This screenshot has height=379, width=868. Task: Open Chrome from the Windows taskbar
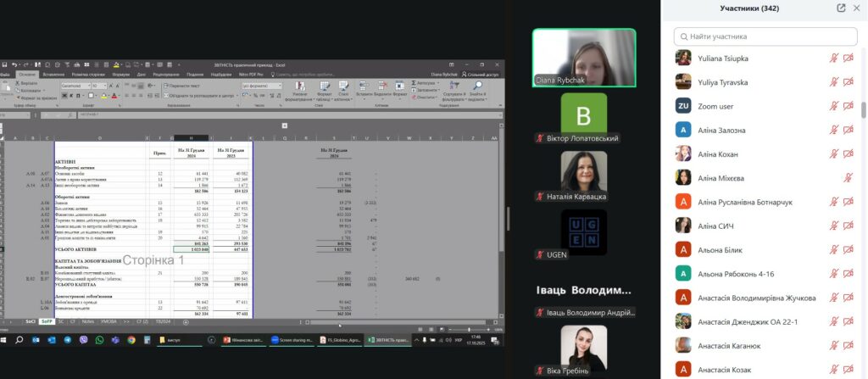(131, 339)
